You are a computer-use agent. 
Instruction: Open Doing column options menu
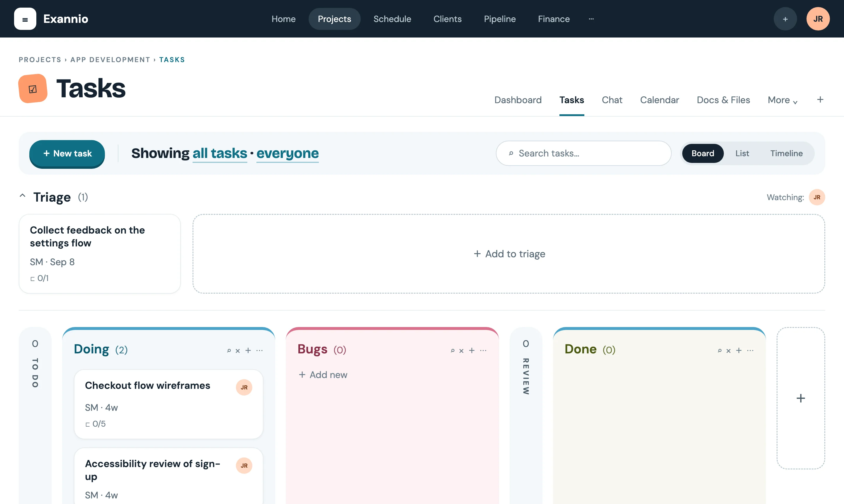click(x=259, y=350)
